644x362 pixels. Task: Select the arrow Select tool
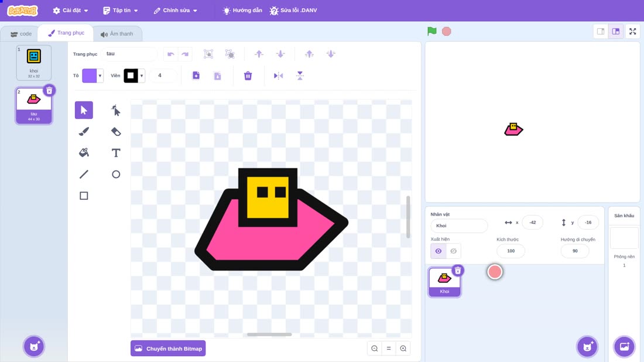[84, 110]
